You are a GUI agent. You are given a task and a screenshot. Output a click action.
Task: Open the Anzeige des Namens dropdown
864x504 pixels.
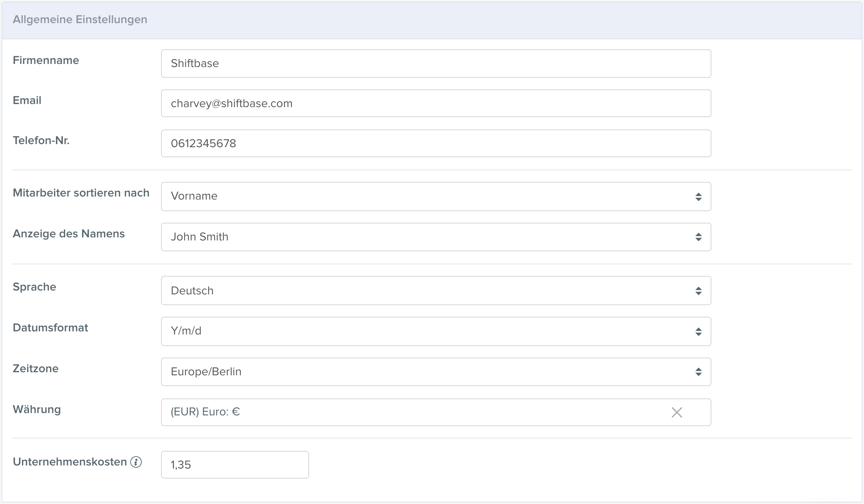436,237
